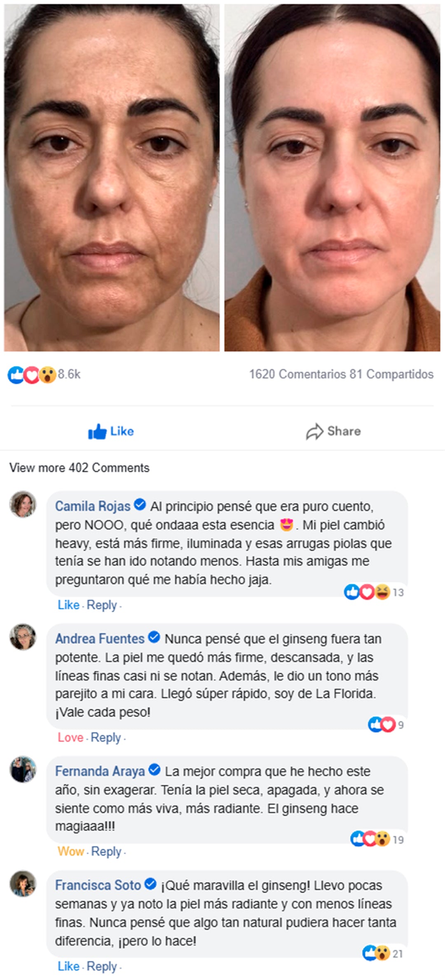Image resolution: width=445 pixels, height=980 pixels.
Task: Click verified badge beside Fernanda Araya
Action: [x=155, y=770]
